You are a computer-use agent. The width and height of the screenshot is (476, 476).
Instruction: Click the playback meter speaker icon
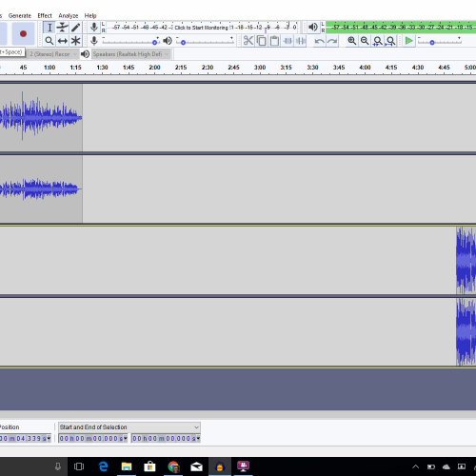(x=313, y=28)
